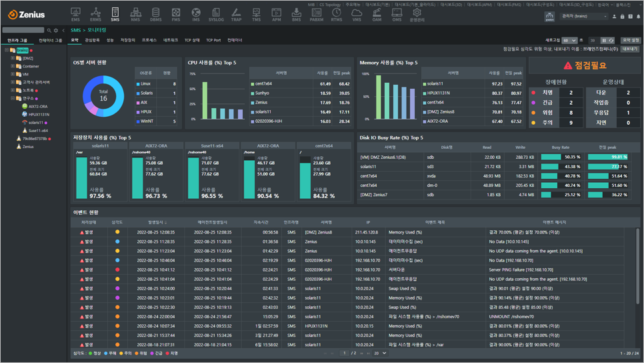Open the SYSLOG module icon
Screen dimensions: 644x363
click(x=216, y=15)
